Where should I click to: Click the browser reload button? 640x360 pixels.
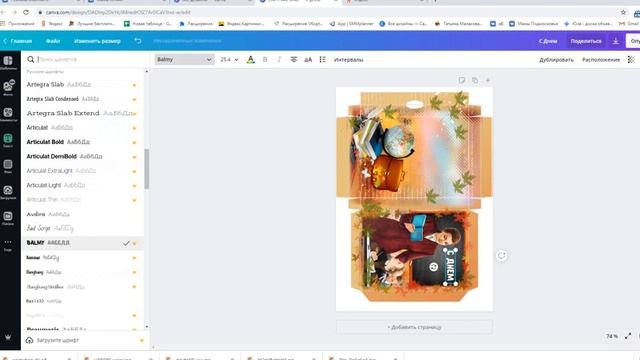tap(26, 12)
